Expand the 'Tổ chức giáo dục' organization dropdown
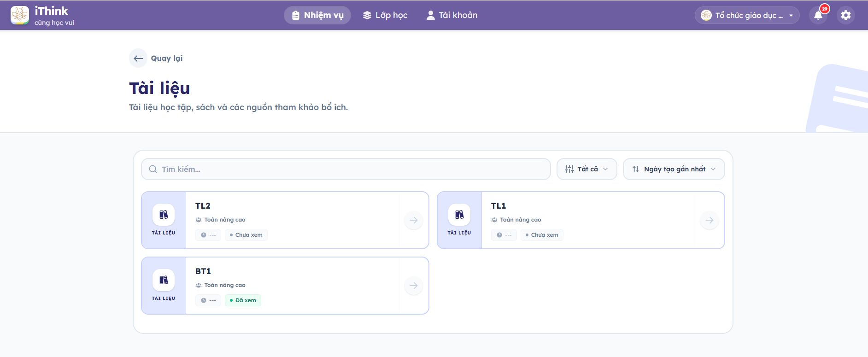This screenshot has height=357, width=868. (747, 15)
